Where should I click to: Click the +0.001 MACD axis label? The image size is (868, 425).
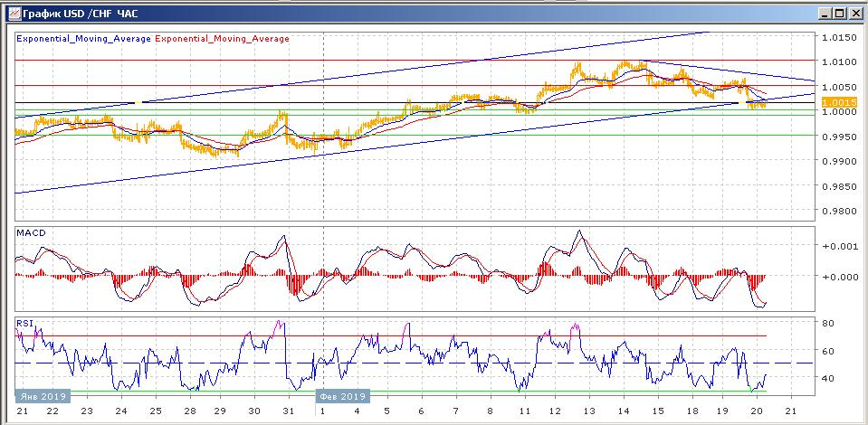[841, 246]
